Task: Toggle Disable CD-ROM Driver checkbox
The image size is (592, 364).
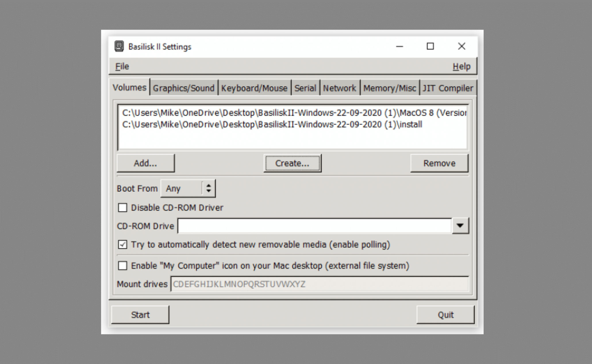Action: pos(123,208)
